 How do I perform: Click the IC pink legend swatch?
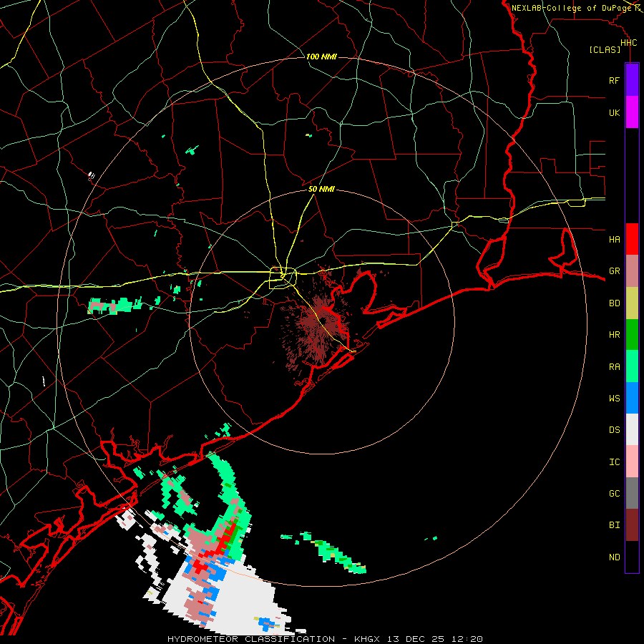[632, 462]
